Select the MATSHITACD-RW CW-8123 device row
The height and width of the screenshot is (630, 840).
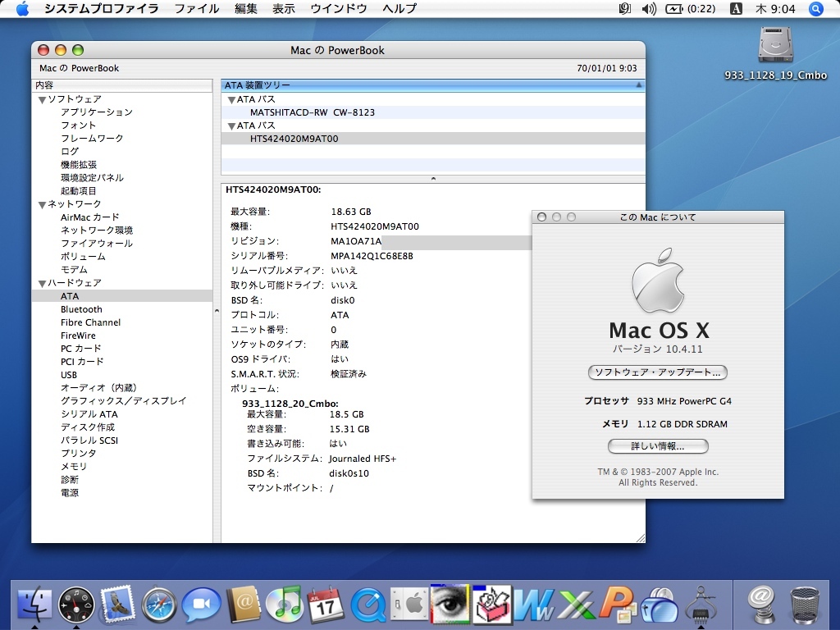pyautogui.click(x=312, y=112)
